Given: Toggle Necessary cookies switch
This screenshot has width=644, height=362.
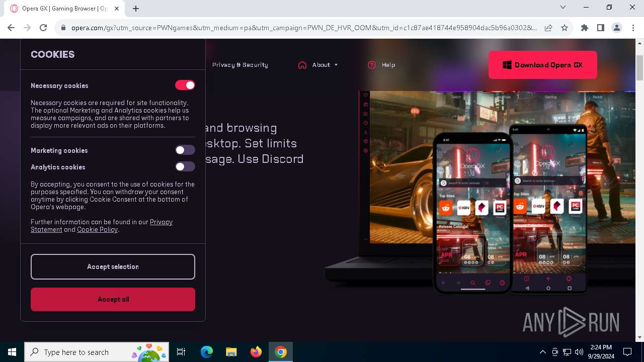Looking at the screenshot, I should click(x=185, y=85).
